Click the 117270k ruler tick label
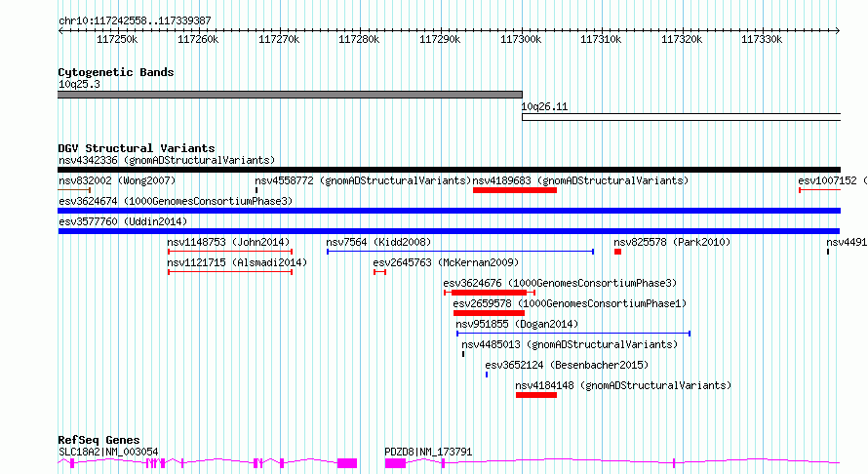The width and height of the screenshot is (868, 474). click(279, 39)
